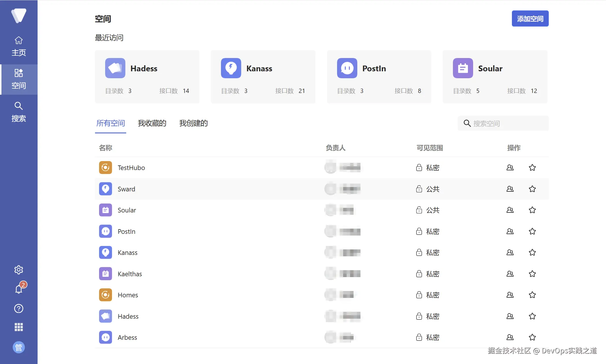
Task: Click the 添加空间 button
Action: click(x=530, y=18)
